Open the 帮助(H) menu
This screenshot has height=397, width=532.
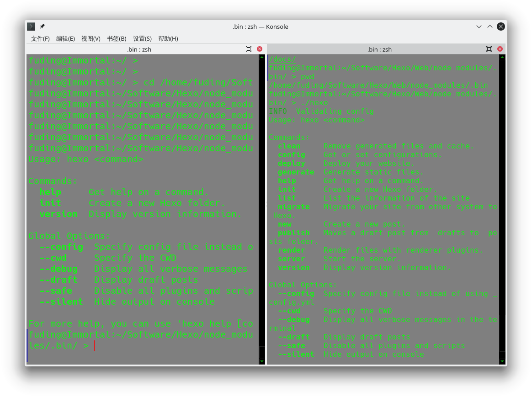click(x=168, y=39)
